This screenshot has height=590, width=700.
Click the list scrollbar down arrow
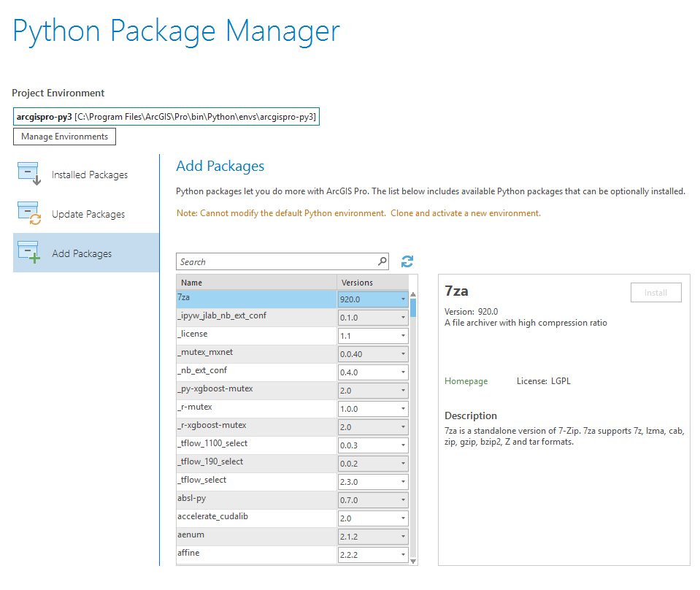pos(413,562)
